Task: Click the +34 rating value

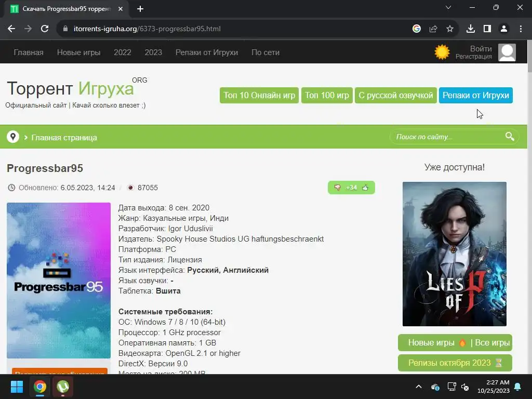Action: (351, 188)
